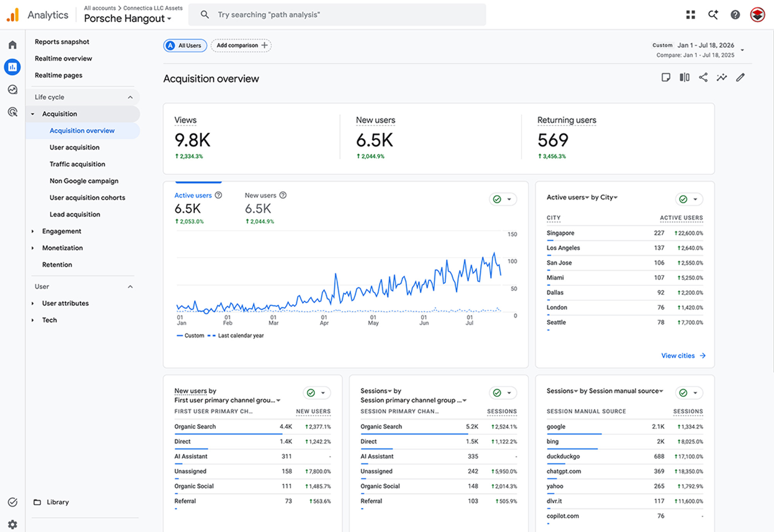This screenshot has width=774, height=532.
Task: Collapse the User section
Action: click(x=130, y=287)
